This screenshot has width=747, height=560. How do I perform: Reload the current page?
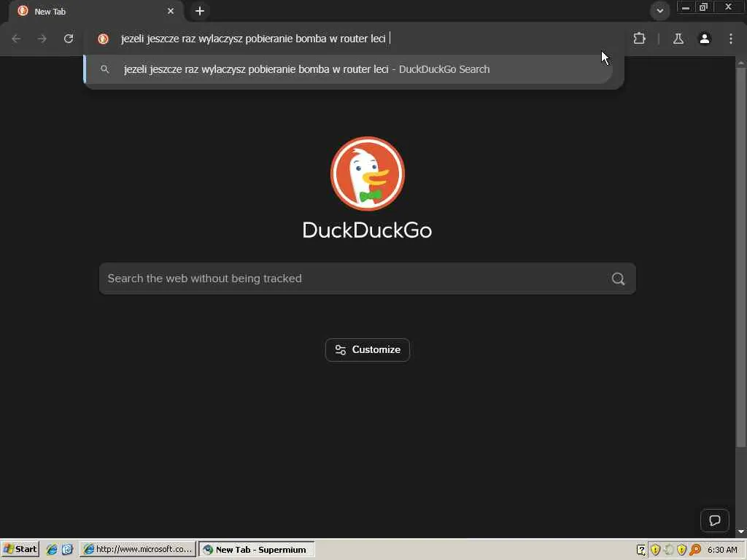click(x=69, y=39)
